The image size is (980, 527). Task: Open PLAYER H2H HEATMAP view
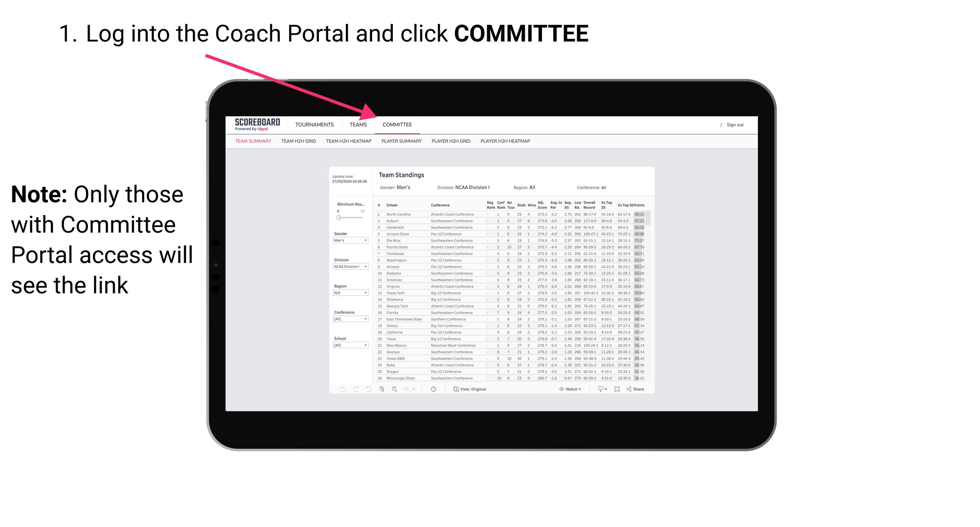tap(506, 142)
